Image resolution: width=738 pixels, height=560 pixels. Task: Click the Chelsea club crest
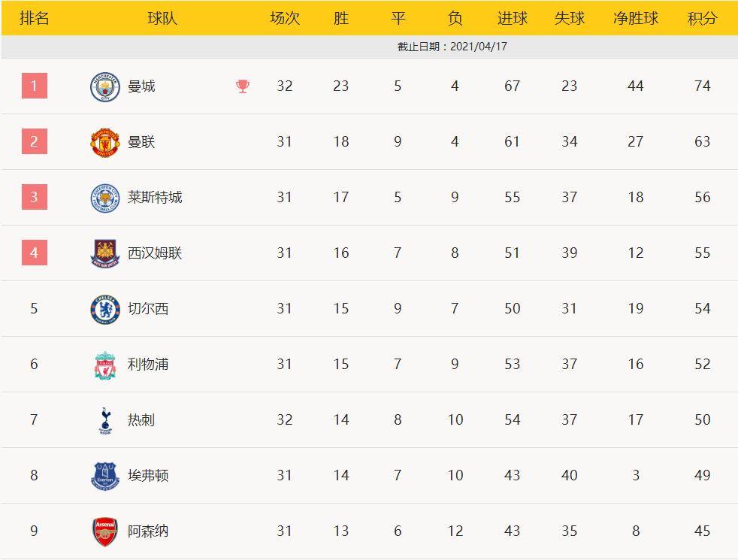click(x=105, y=309)
